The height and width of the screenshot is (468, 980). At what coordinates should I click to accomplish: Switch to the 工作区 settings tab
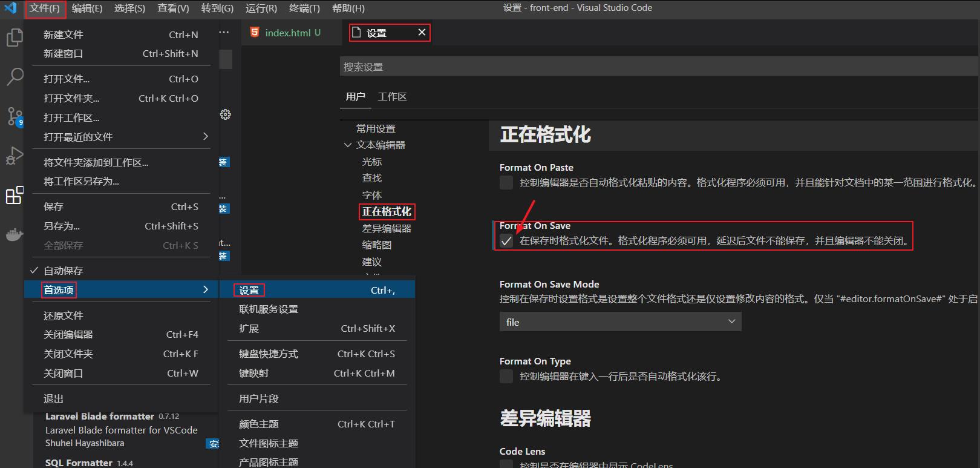click(x=392, y=97)
